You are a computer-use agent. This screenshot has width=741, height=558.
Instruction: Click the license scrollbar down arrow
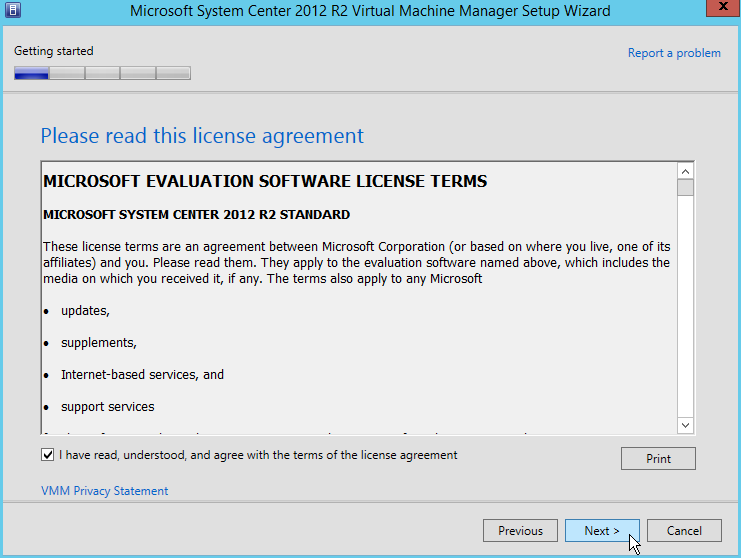[685, 425]
